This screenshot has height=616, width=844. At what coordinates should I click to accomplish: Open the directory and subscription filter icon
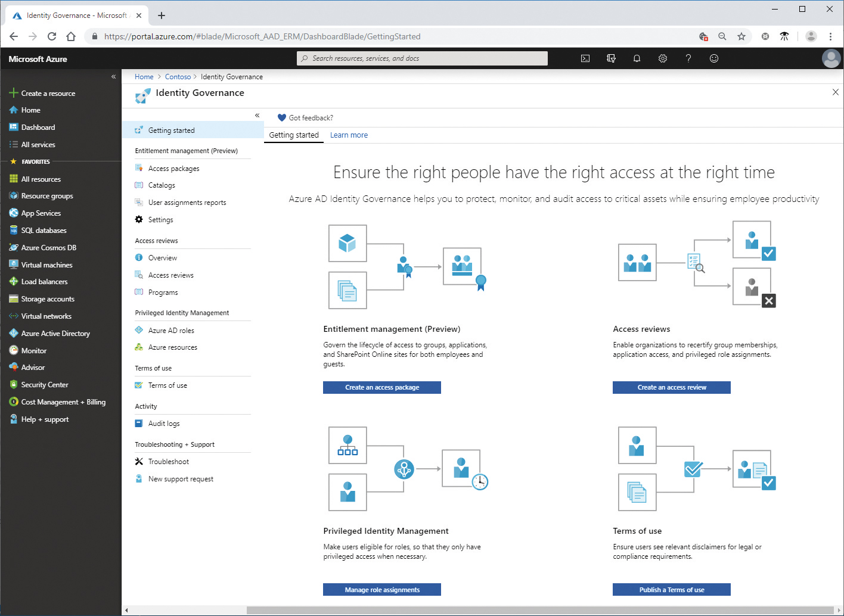[611, 58]
